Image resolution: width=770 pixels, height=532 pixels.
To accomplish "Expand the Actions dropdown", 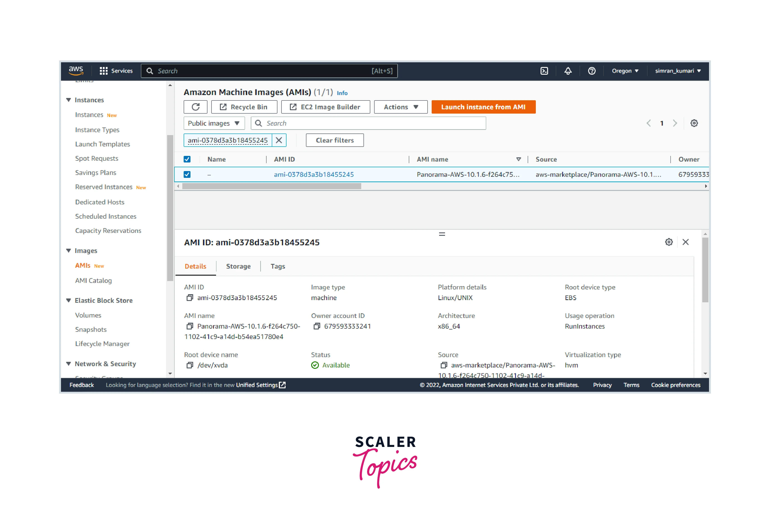I will coord(400,107).
